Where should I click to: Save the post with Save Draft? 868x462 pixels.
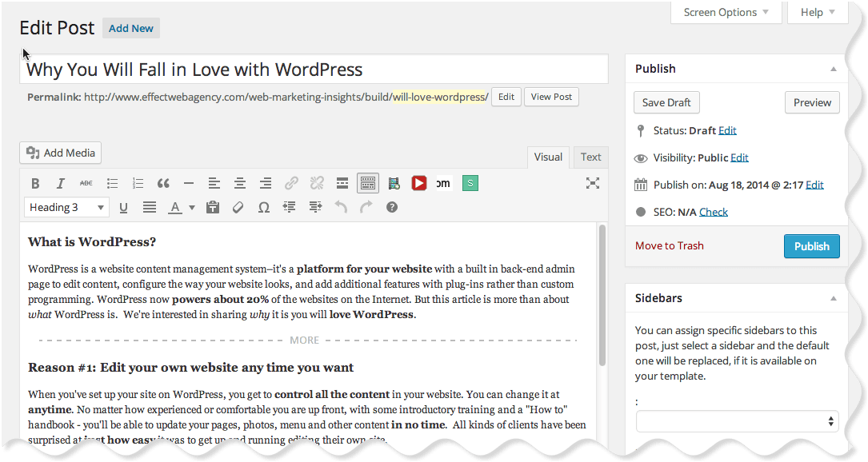[666, 102]
